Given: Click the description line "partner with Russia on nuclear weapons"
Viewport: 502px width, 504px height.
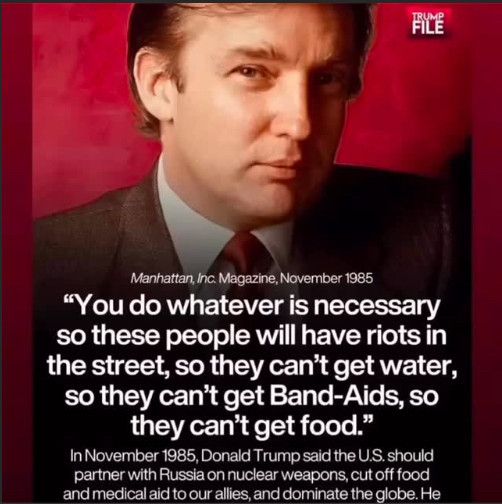Looking at the screenshot, I should pos(252,475).
